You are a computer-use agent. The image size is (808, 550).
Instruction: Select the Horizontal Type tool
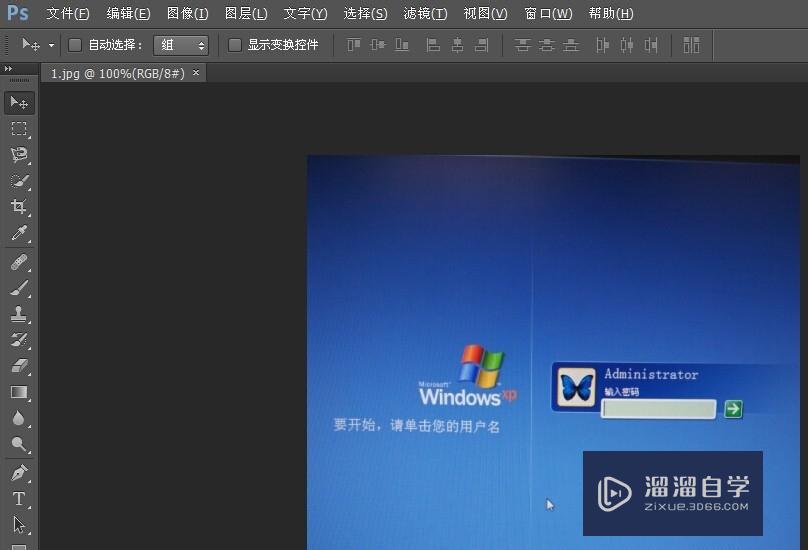pos(19,499)
